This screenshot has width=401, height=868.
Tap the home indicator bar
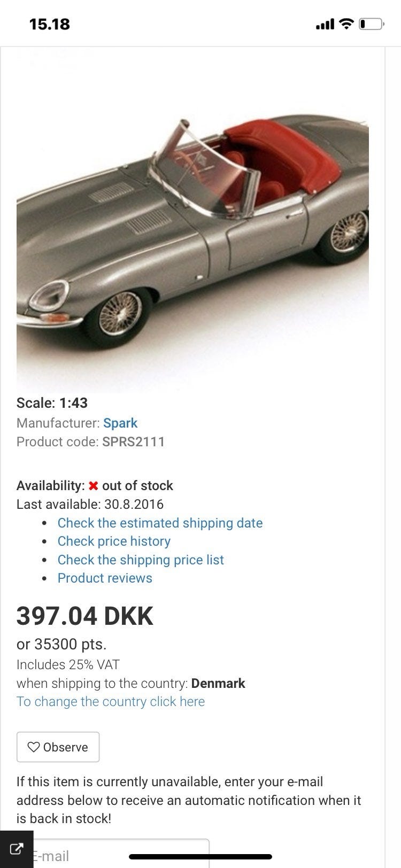(200, 856)
